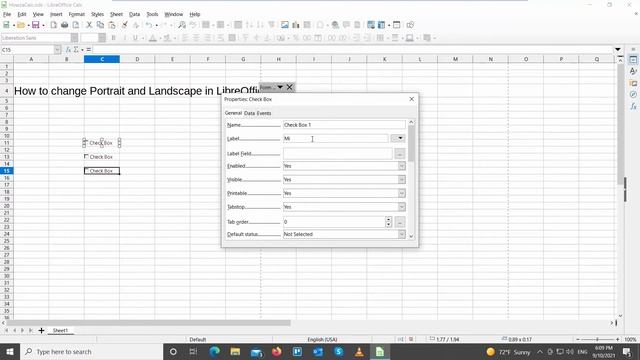Image resolution: width=640 pixels, height=360 pixels.
Task: Open the Format menu
Action: pyautogui.click(x=76, y=14)
